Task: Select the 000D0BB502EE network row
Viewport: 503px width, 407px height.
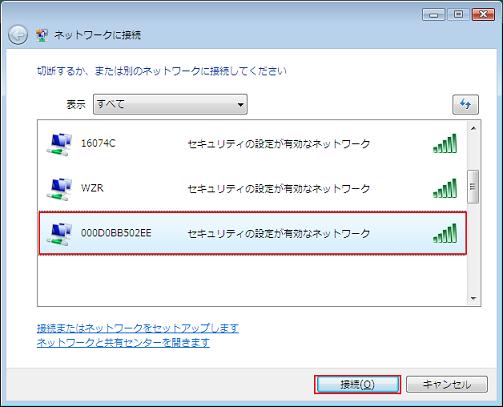Action: point(252,233)
